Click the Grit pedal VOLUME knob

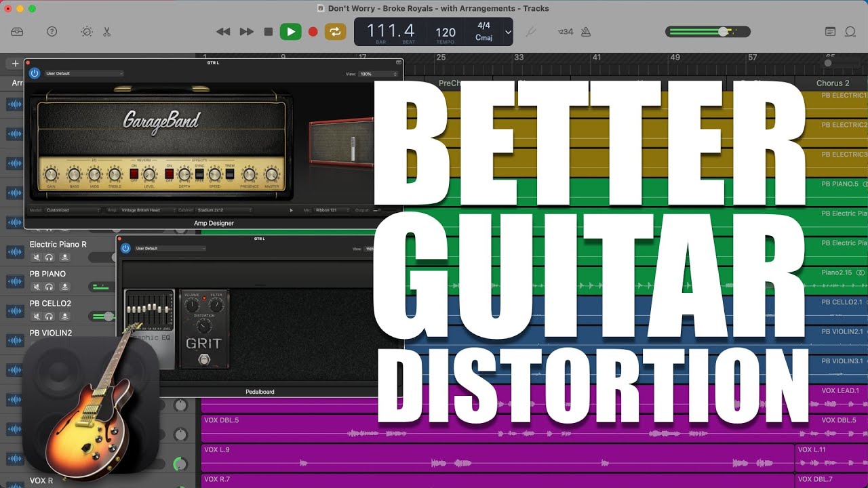(x=193, y=306)
